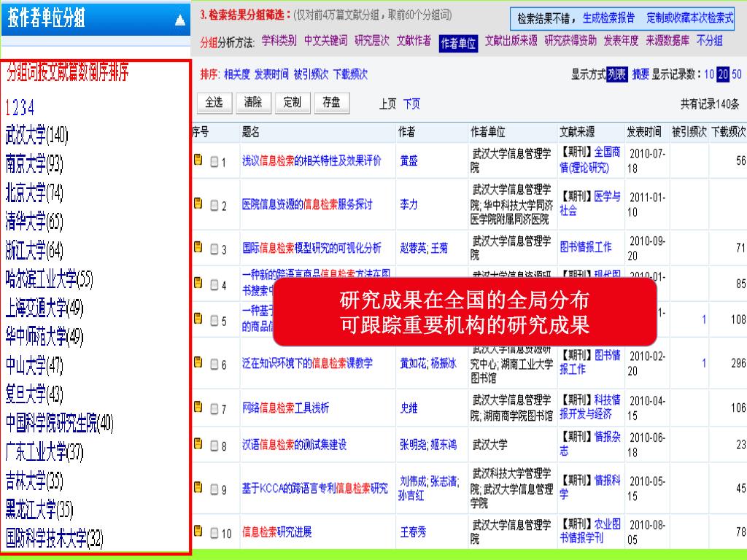This screenshot has height=560, width=747.
Task: Sort results by 相关度
Action: pos(237,74)
